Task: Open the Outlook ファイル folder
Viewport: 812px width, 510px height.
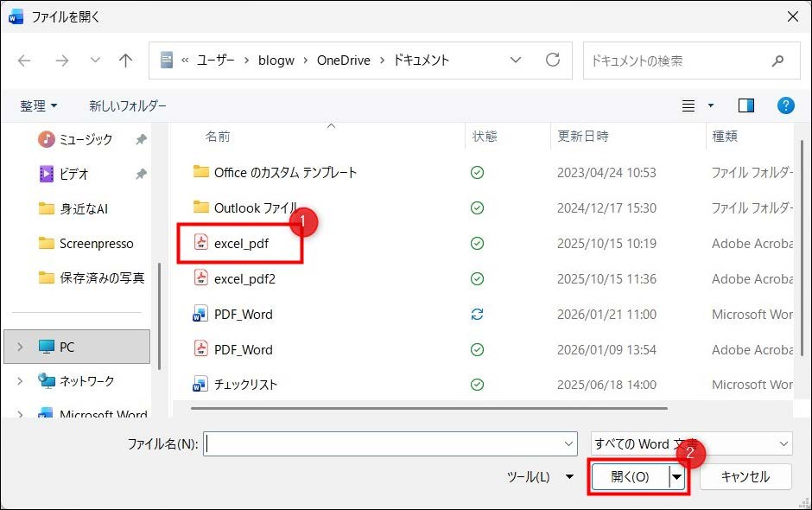Action: click(256, 207)
